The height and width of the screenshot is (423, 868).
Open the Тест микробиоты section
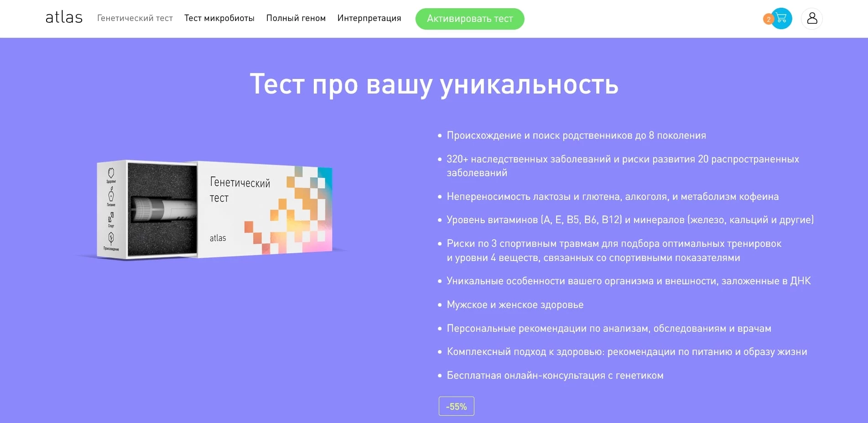pos(219,18)
